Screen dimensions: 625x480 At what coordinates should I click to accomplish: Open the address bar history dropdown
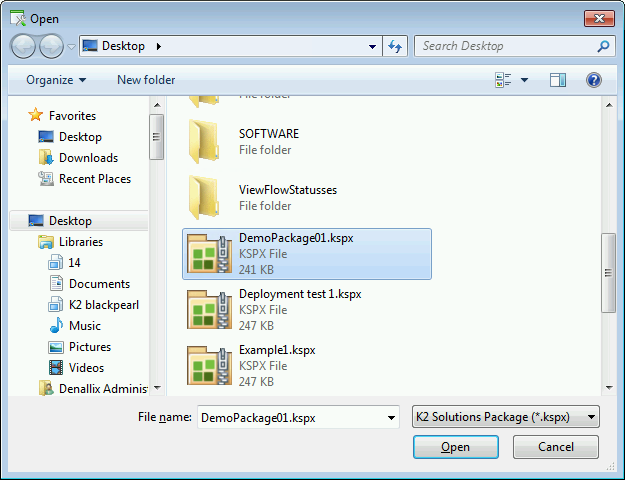click(x=372, y=46)
